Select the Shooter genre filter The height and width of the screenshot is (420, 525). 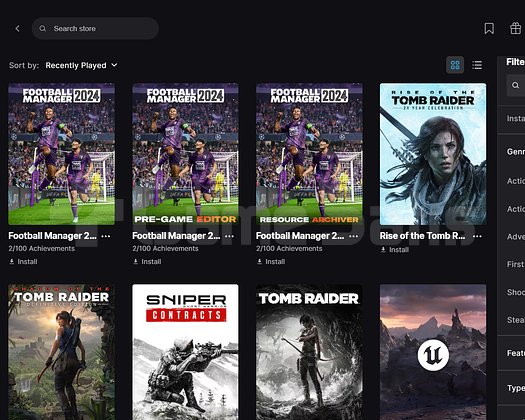pos(516,292)
